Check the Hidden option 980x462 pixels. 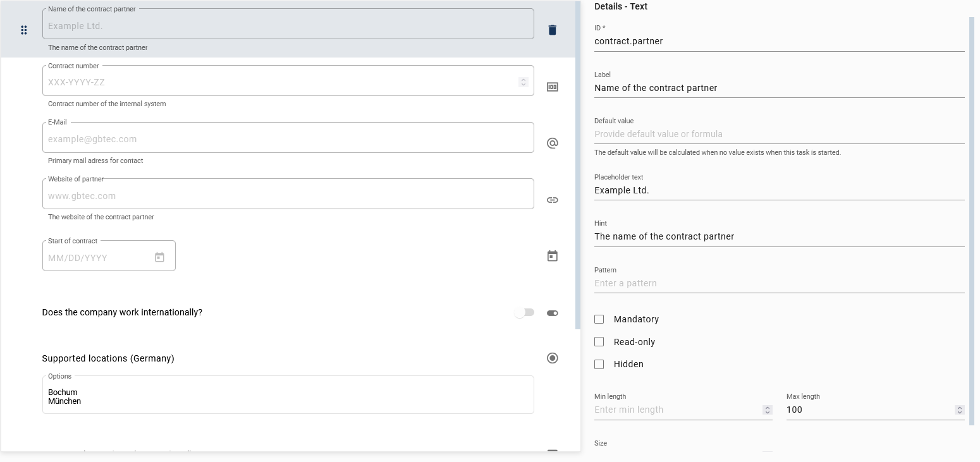click(599, 364)
